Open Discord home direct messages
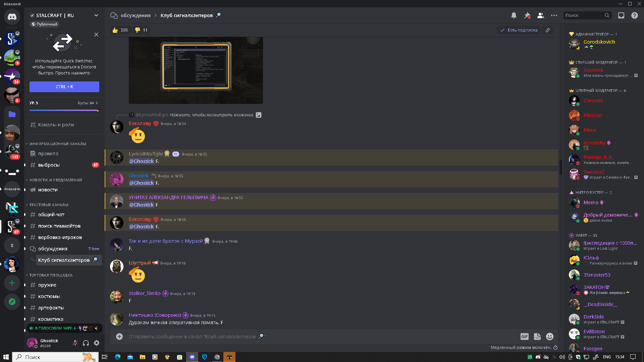The width and height of the screenshot is (644, 362). click(12, 17)
